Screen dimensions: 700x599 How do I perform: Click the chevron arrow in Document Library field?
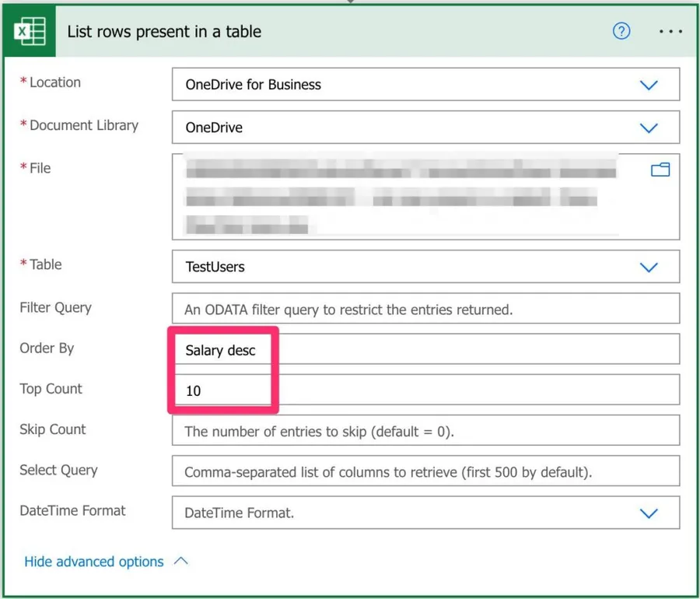[648, 128]
